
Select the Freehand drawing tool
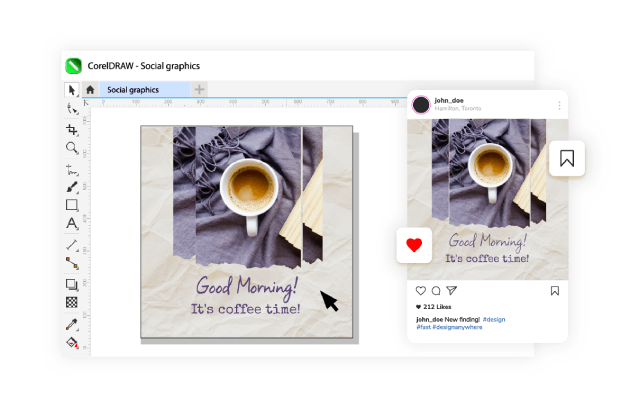pos(72,168)
